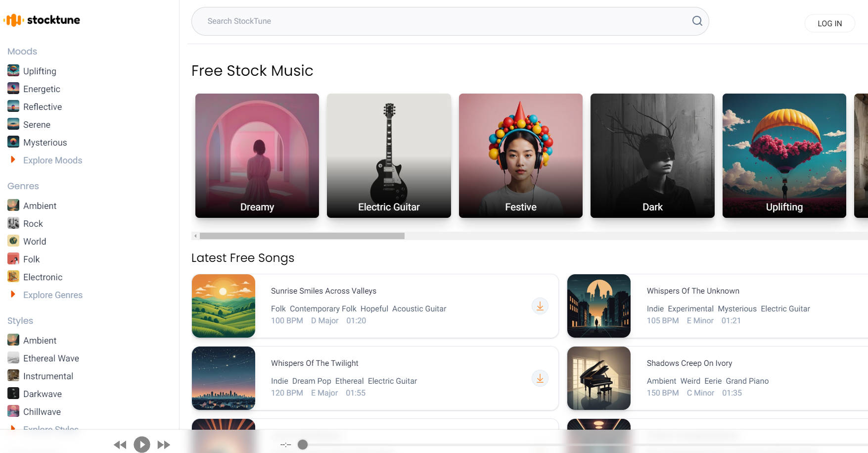Click the playback progress slider
This screenshot has height=453, width=868.
[302, 445]
